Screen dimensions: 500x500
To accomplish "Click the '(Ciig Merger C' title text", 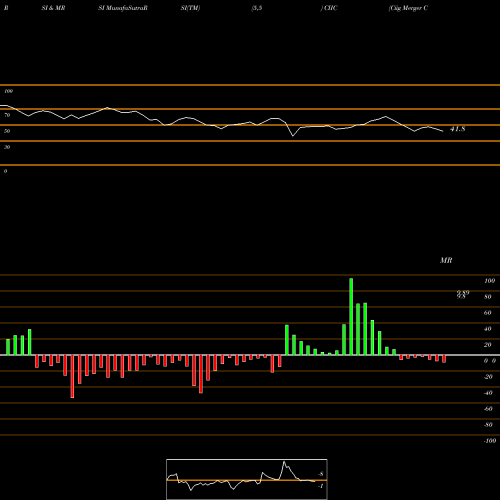I will (x=408, y=8).
